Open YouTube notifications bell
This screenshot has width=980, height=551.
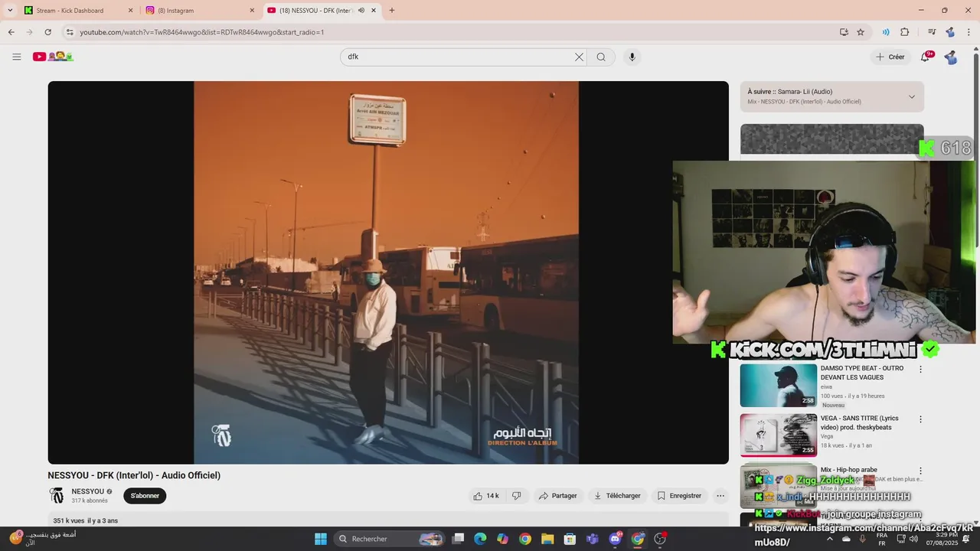click(x=925, y=57)
